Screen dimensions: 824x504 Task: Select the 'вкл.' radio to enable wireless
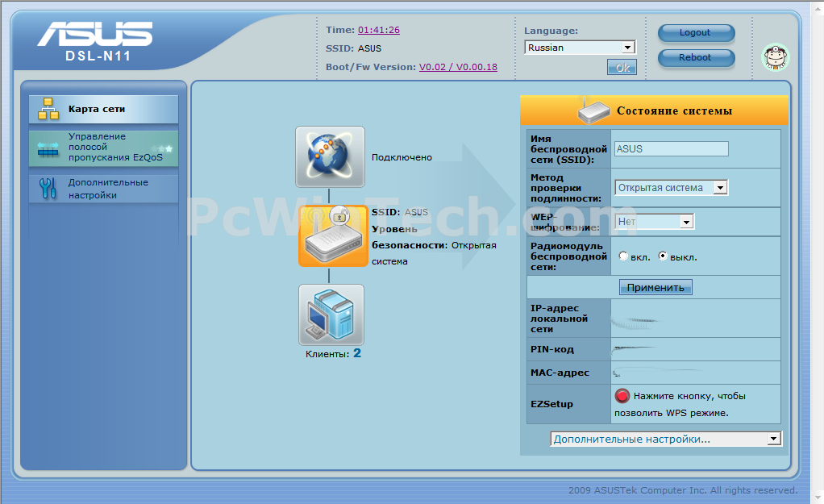point(623,256)
